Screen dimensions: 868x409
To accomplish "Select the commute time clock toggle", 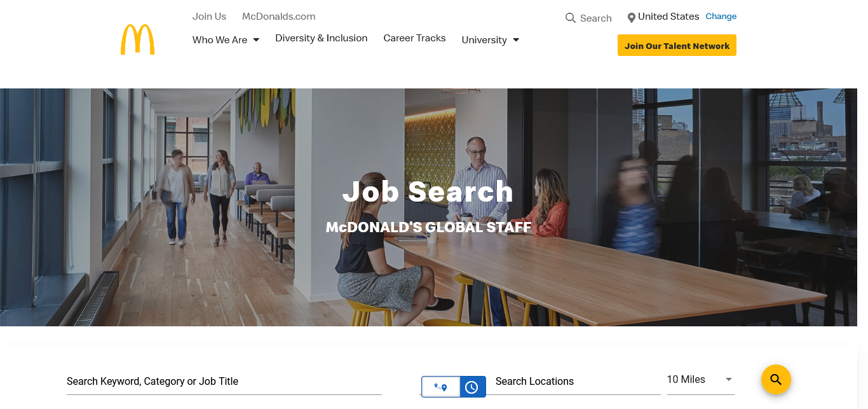I will pyautogui.click(x=472, y=387).
